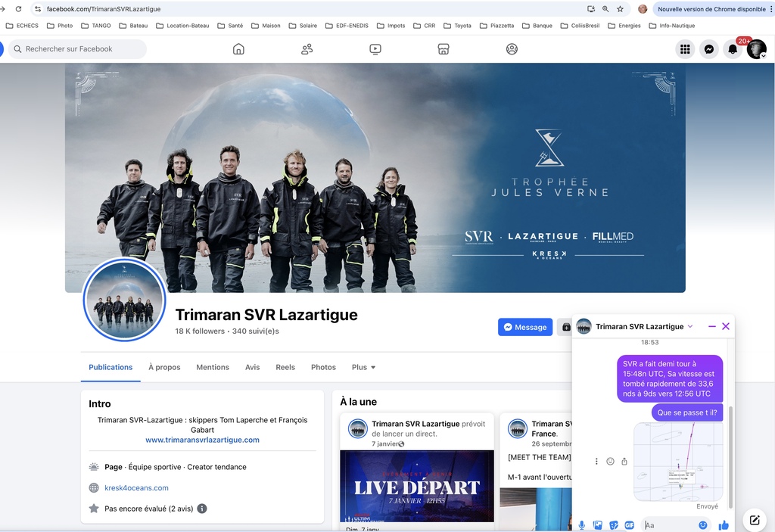Open the www.trimaransvrlazartigue.com link

click(202, 440)
